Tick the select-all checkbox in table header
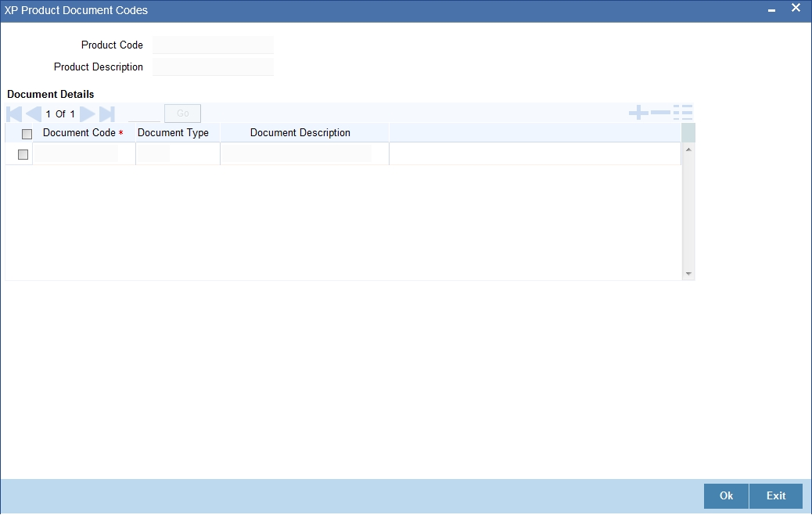Image resolution: width=812 pixels, height=515 pixels. (x=27, y=134)
